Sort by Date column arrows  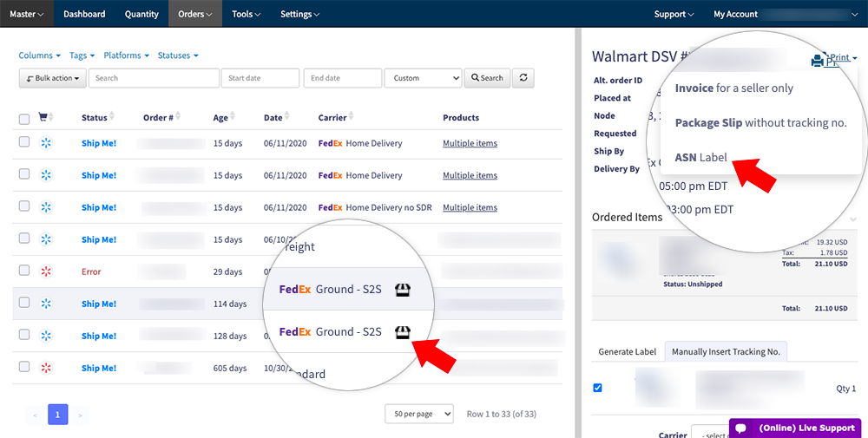coord(286,116)
